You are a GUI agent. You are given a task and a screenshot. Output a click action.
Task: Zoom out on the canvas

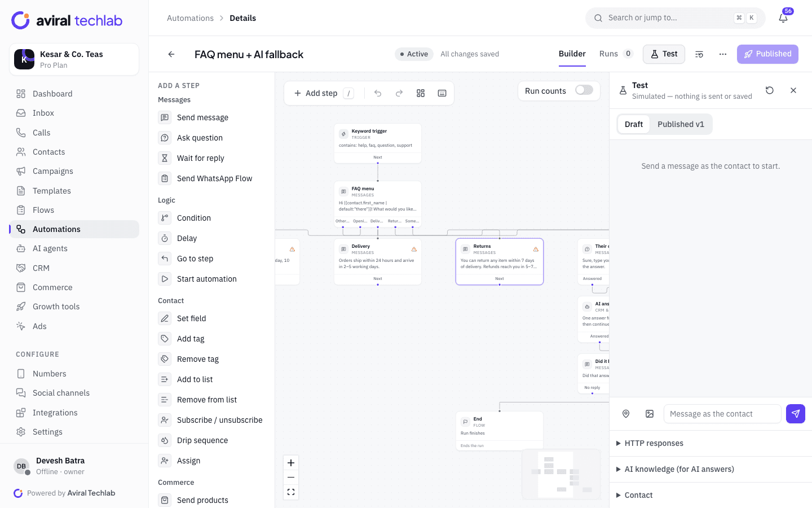[291, 478]
